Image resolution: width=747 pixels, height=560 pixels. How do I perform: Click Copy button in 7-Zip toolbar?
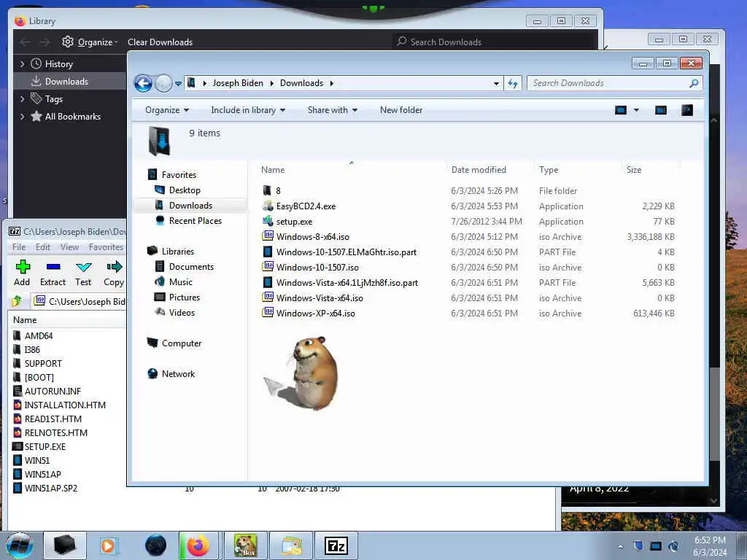point(114,273)
